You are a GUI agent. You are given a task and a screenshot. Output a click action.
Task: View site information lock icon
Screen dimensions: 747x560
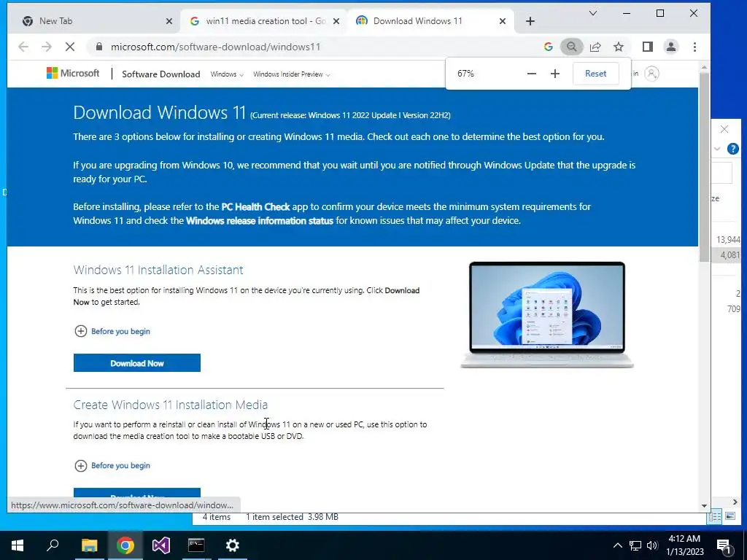click(99, 47)
